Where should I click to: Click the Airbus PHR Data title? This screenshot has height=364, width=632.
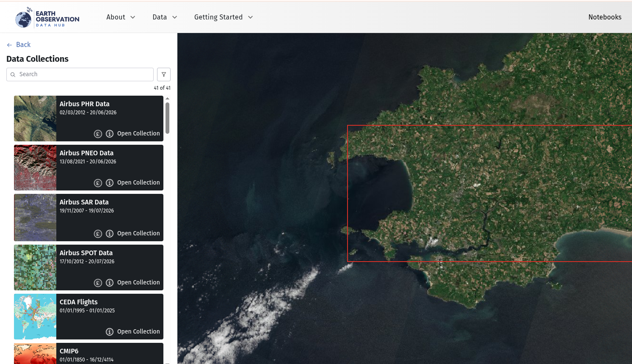point(85,104)
